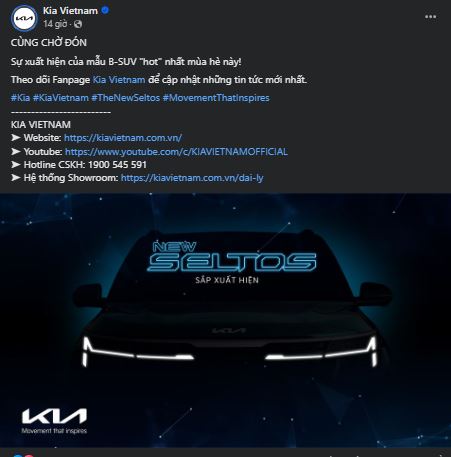Click the blue verified badge

pos(105,10)
